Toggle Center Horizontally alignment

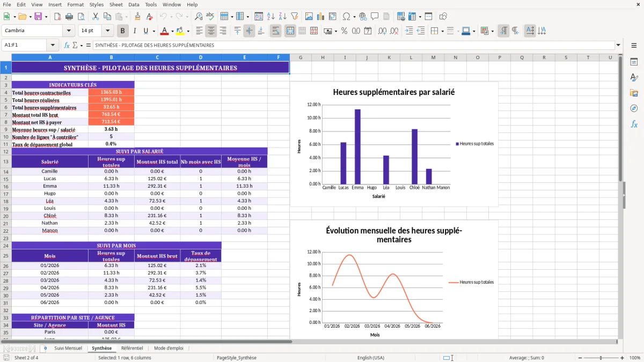211,31
